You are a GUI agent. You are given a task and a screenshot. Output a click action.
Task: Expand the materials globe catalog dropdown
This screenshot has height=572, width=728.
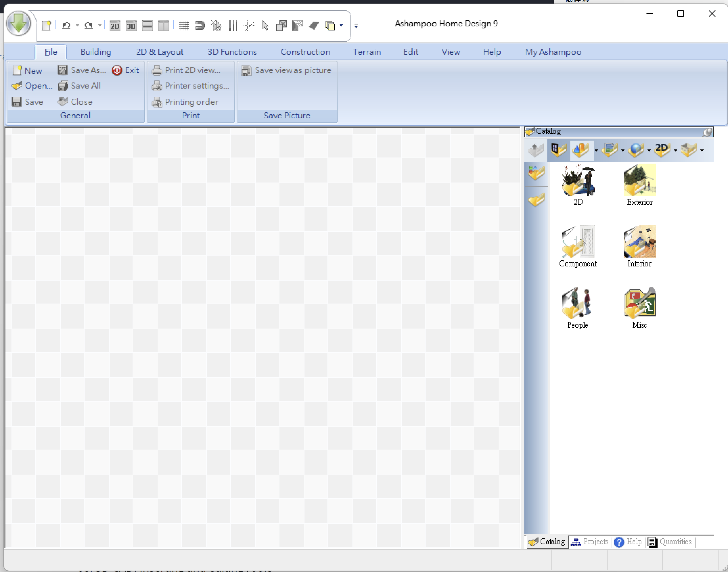coord(649,150)
